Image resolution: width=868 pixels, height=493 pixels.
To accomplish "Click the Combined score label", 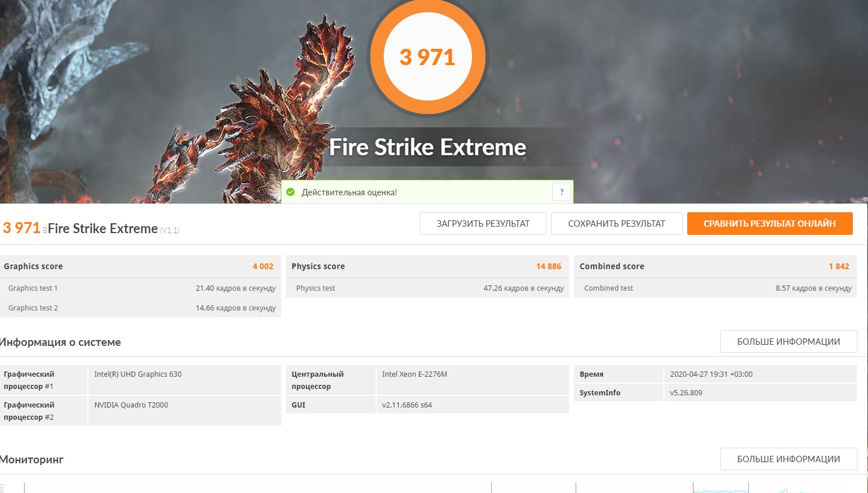I will point(612,266).
